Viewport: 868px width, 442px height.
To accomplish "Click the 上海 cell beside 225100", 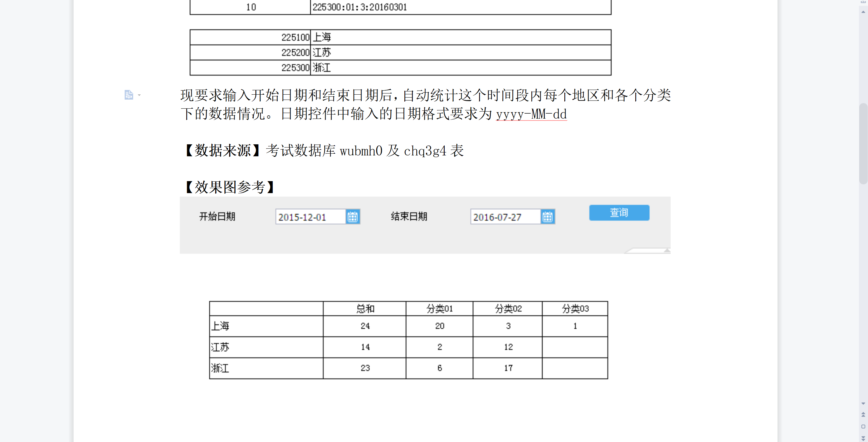I will pyautogui.click(x=460, y=37).
